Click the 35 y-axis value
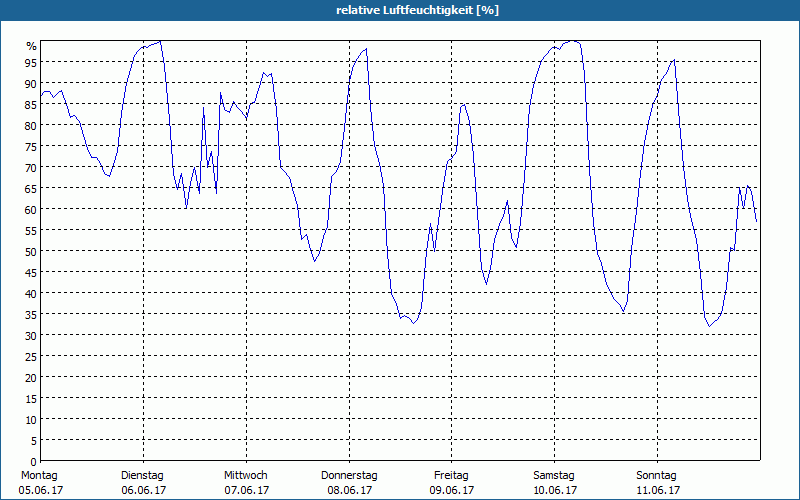Screen dimensions: 800x500 click(31, 314)
